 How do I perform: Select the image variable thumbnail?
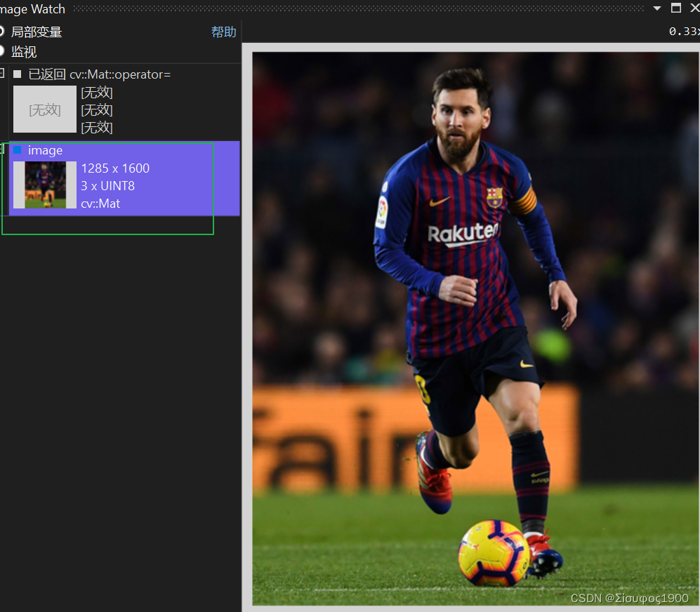point(45,185)
